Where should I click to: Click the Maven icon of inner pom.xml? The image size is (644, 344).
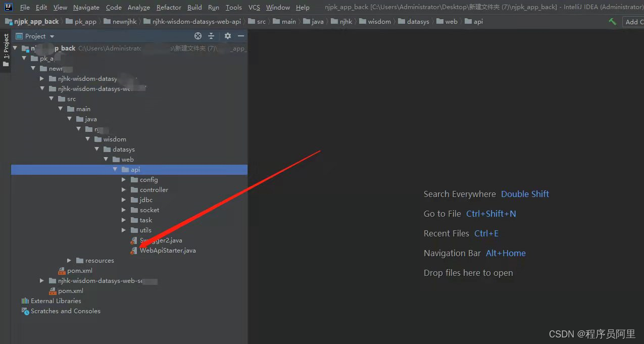coord(62,271)
